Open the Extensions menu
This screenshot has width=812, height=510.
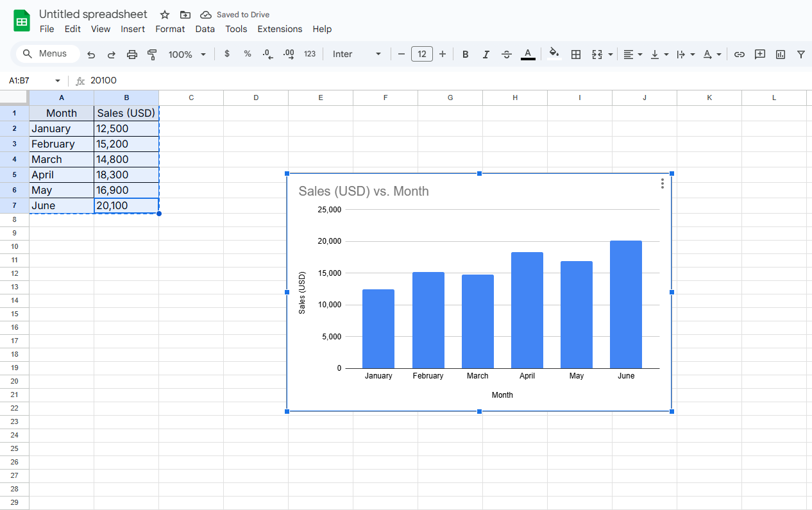[280, 29]
